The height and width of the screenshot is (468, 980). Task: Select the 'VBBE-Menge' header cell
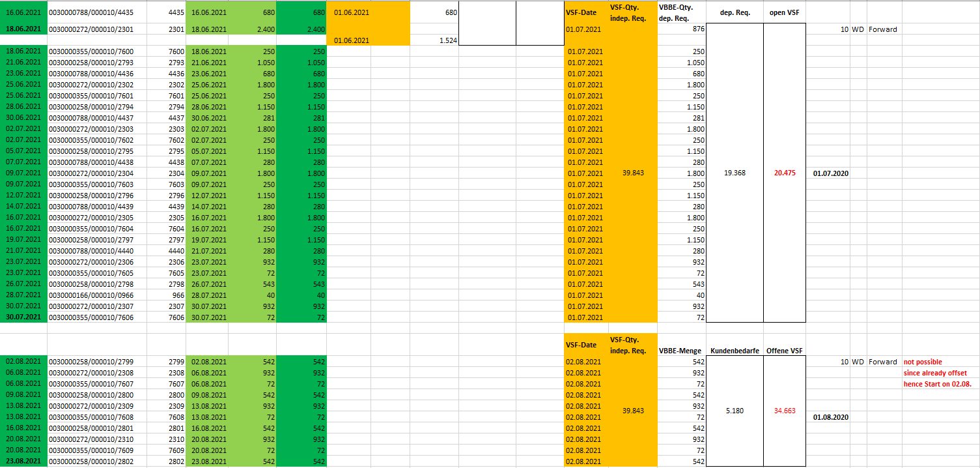point(681,351)
